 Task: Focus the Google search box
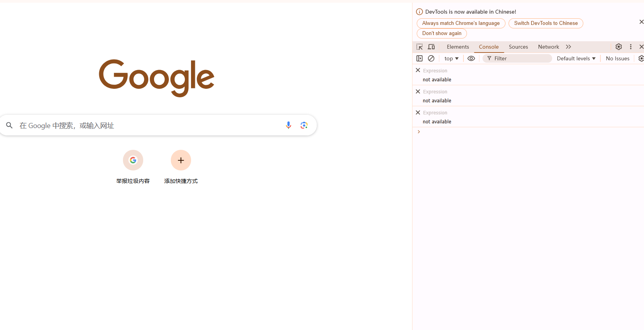point(158,125)
